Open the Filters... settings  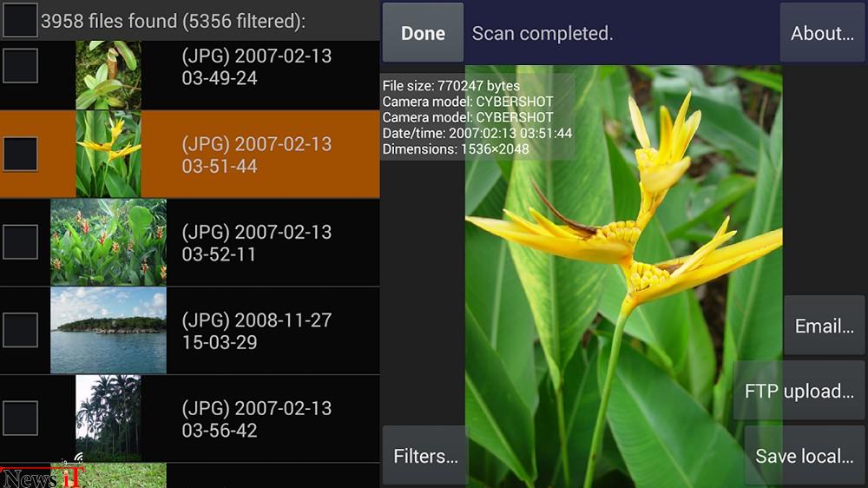click(425, 456)
